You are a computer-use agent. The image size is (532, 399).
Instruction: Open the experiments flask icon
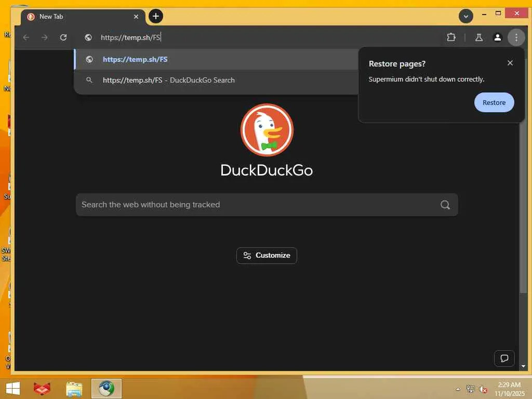[x=478, y=37]
